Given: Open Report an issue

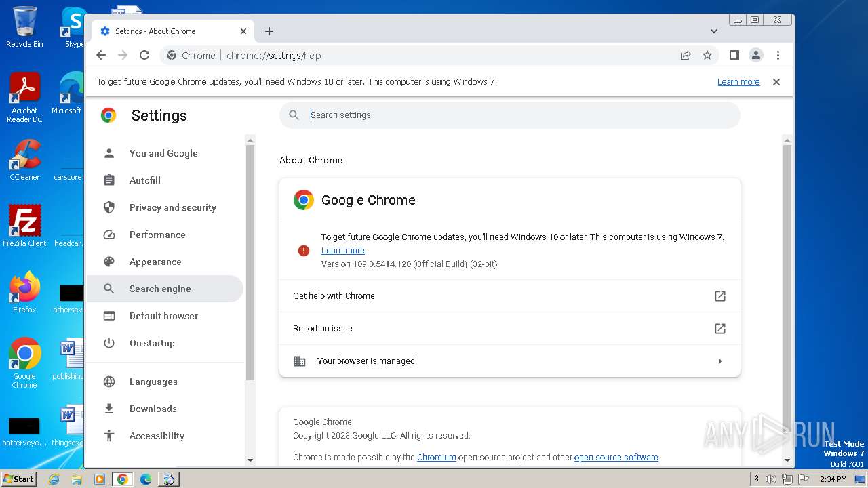Looking at the screenshot, I should 510,329.
